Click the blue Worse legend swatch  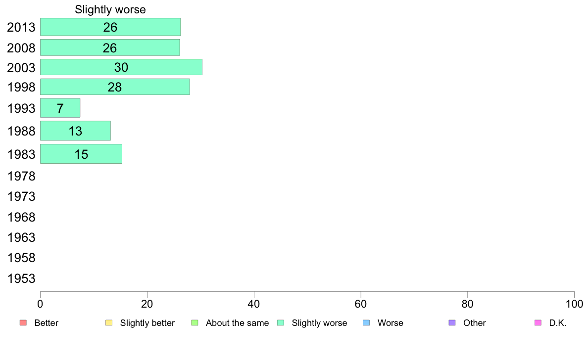pyautogui.click(x=366, y=323)
